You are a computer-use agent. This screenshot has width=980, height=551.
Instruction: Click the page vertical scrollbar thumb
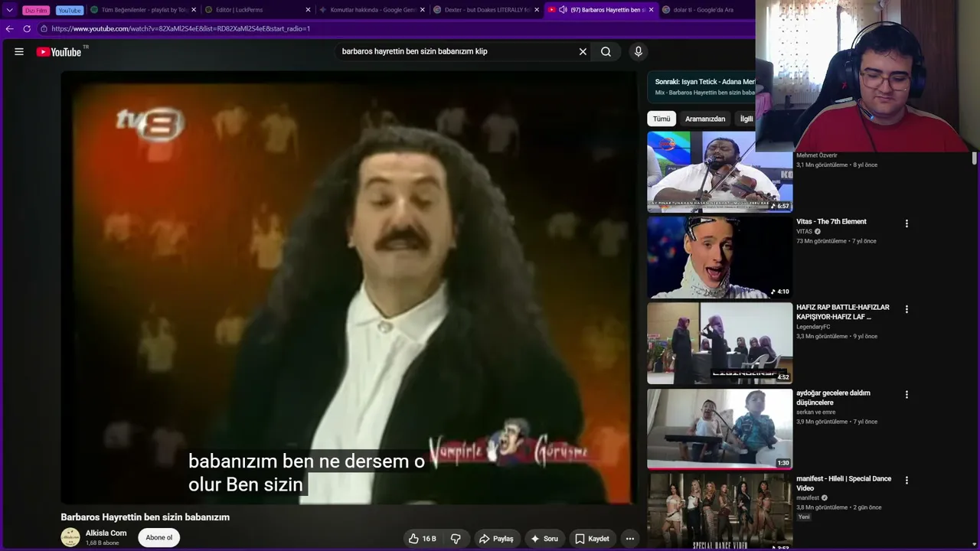click(x=975, y=158)
